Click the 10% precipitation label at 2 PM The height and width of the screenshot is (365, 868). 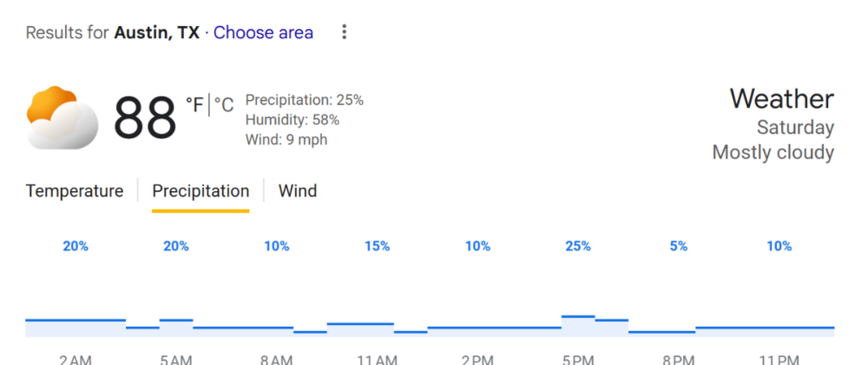click(477, 247)
